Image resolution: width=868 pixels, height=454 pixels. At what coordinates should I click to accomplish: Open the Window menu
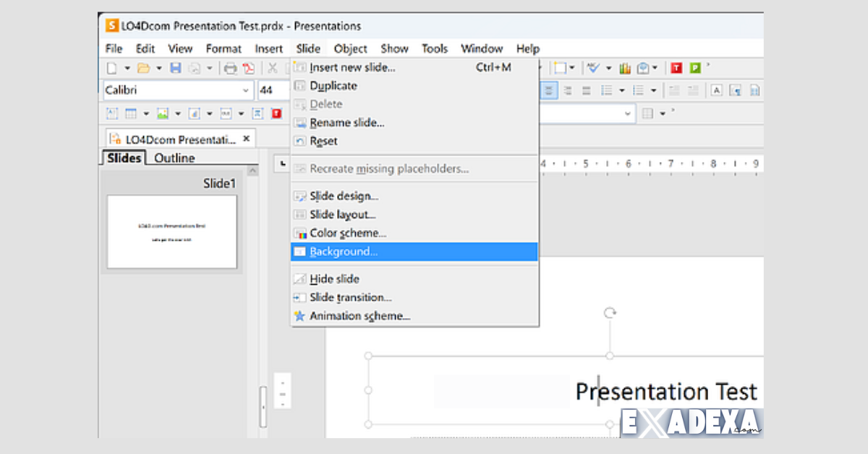tap(482, 48)
